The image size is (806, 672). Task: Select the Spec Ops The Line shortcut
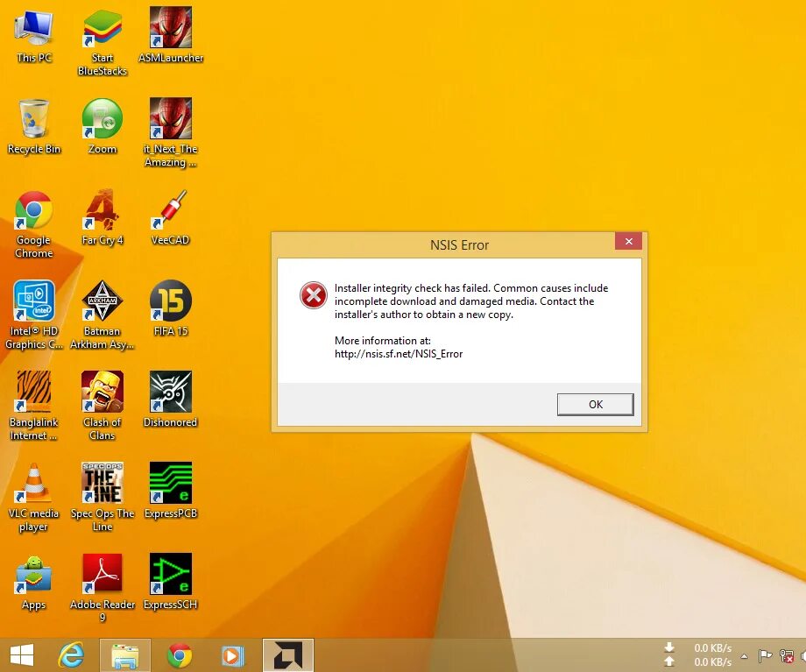tap(103, 497)
